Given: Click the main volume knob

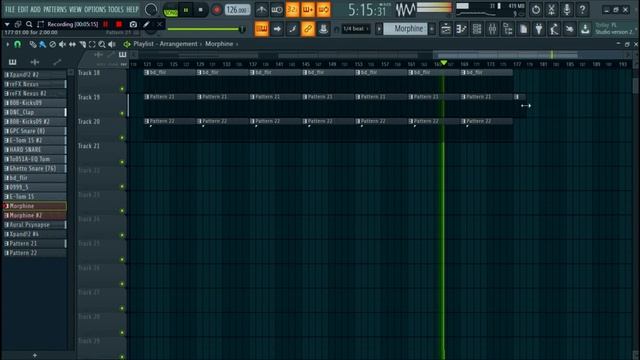Looking at the screenshot, I should click(151, 10).
